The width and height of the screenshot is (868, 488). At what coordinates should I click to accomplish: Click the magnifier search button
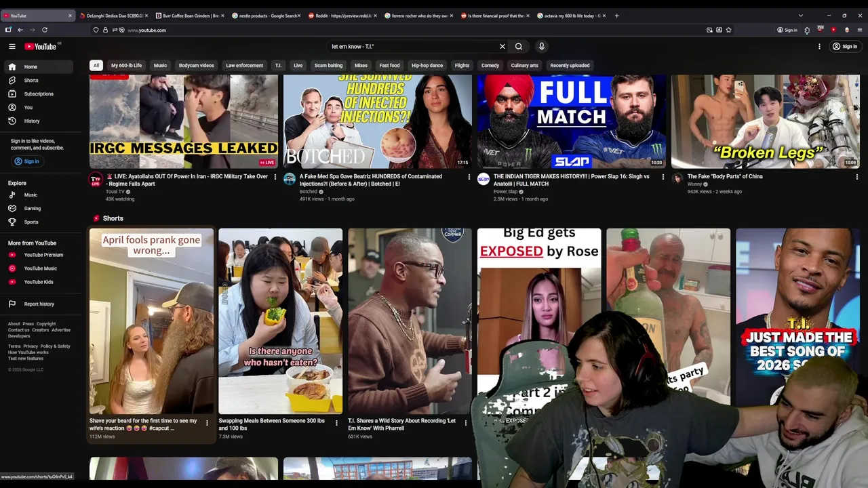[x=519, y=47]
